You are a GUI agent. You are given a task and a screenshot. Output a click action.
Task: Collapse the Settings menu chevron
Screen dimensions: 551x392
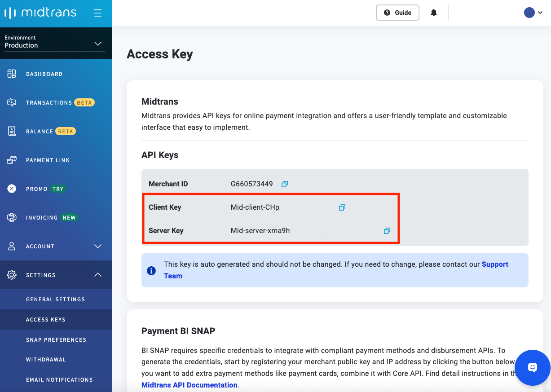[98, 275]
